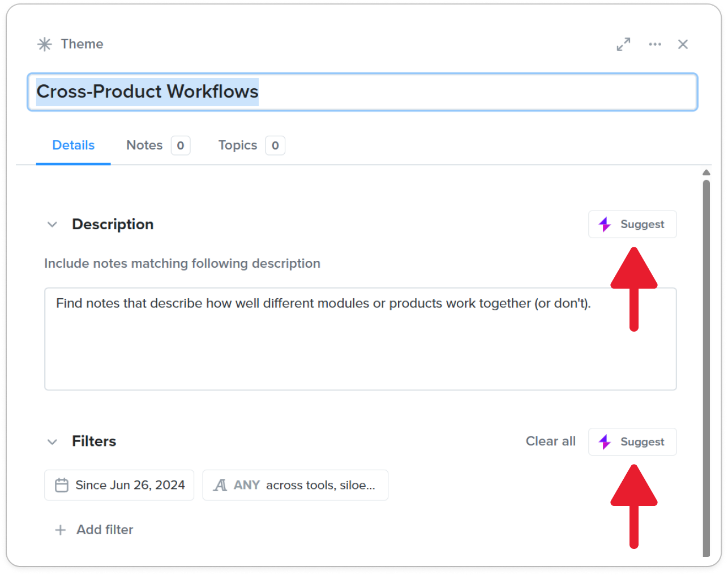The image size is (728, 575).
Task: Click the vertical scrollbar thumb
Action: 706,368
